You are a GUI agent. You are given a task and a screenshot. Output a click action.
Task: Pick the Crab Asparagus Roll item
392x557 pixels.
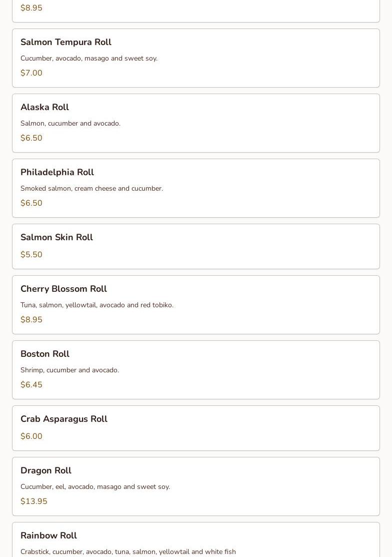[x=64, y=419]
